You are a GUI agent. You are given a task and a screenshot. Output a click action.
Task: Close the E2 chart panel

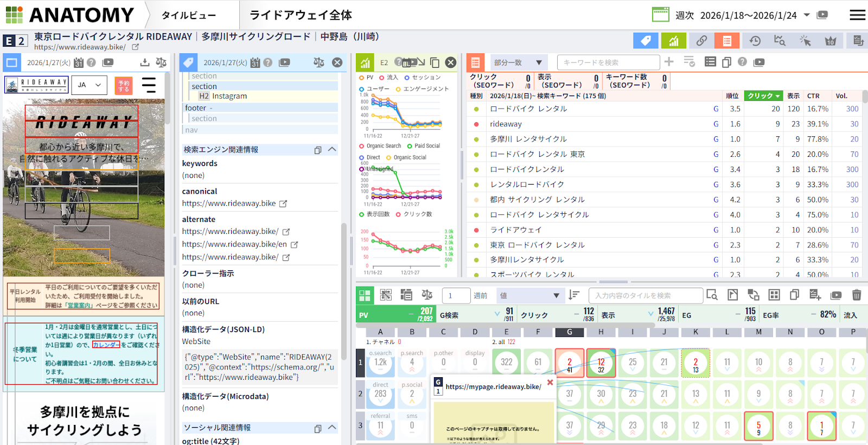[451, 62]
